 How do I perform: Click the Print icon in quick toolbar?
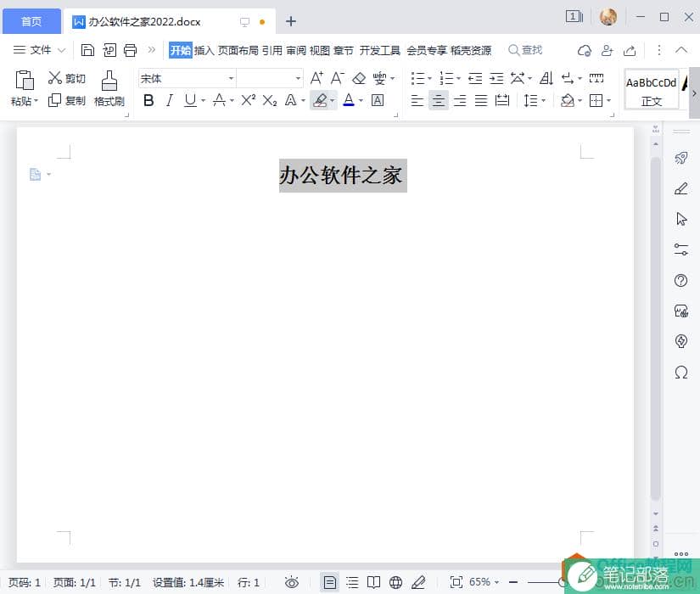click(130, 50)
